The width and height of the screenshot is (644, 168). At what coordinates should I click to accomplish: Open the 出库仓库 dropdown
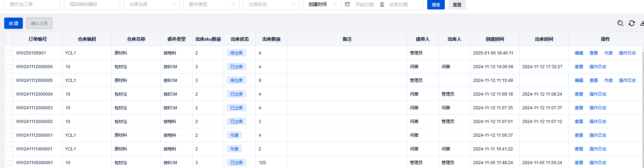click(x=151, y=5)
